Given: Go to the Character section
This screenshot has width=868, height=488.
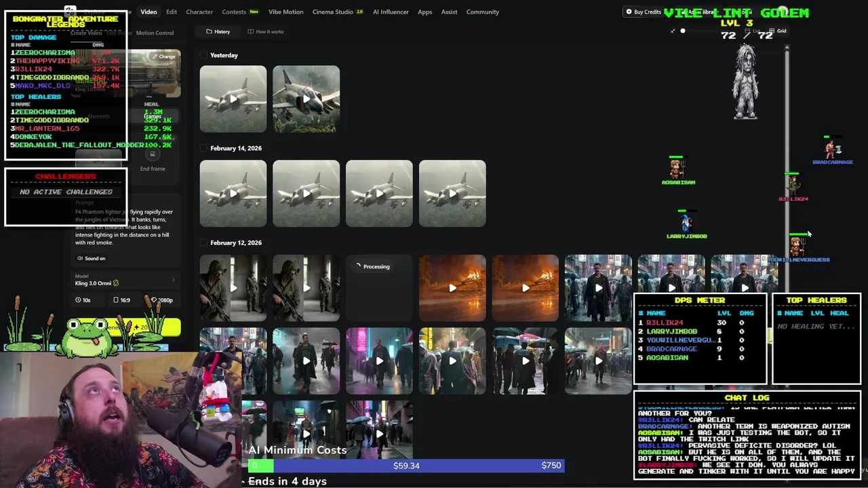Looking at the screenshot, I should coord(199,12).
